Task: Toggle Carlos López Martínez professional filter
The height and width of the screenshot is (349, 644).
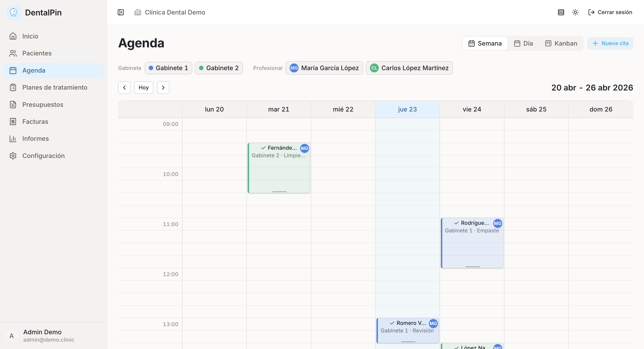Action: coord(409,68)
